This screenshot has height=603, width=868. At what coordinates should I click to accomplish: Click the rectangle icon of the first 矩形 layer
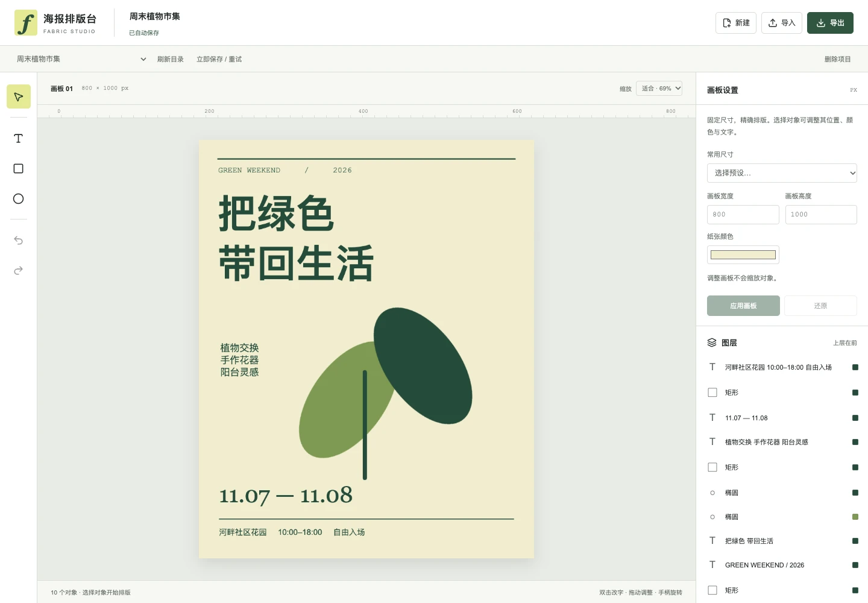(x=712, y=393)
